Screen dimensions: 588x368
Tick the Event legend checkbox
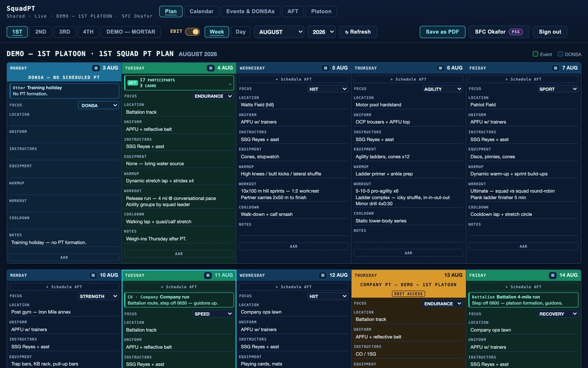coord(535,54)
